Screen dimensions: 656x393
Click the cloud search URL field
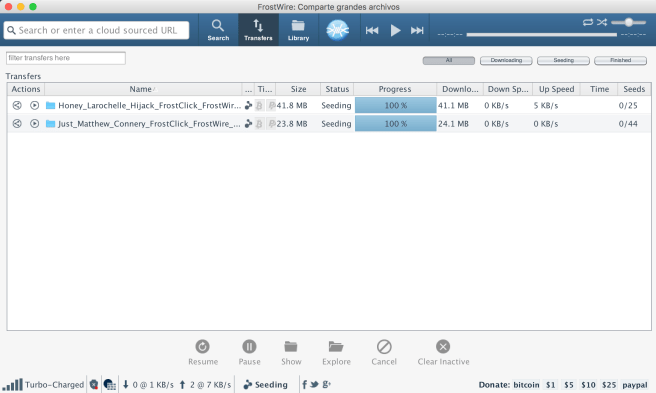pos(97,30)
